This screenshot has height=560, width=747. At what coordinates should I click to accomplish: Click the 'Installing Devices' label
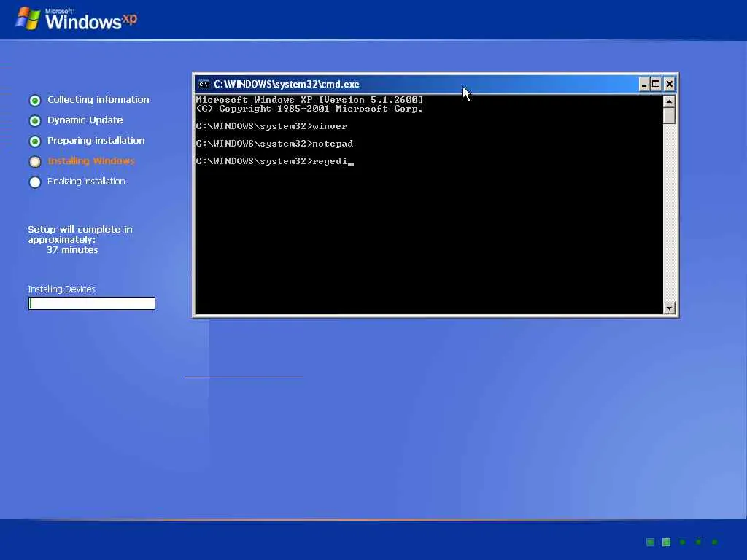61,289
